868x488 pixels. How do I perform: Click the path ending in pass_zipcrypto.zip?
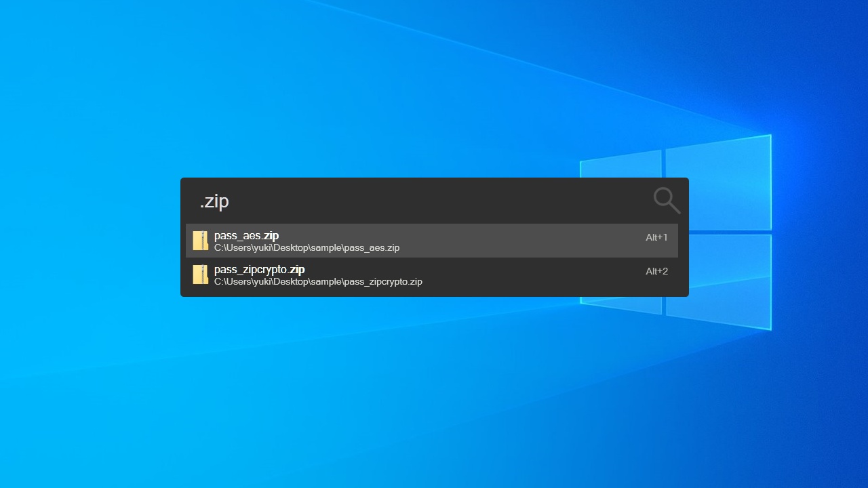(318, 282)
